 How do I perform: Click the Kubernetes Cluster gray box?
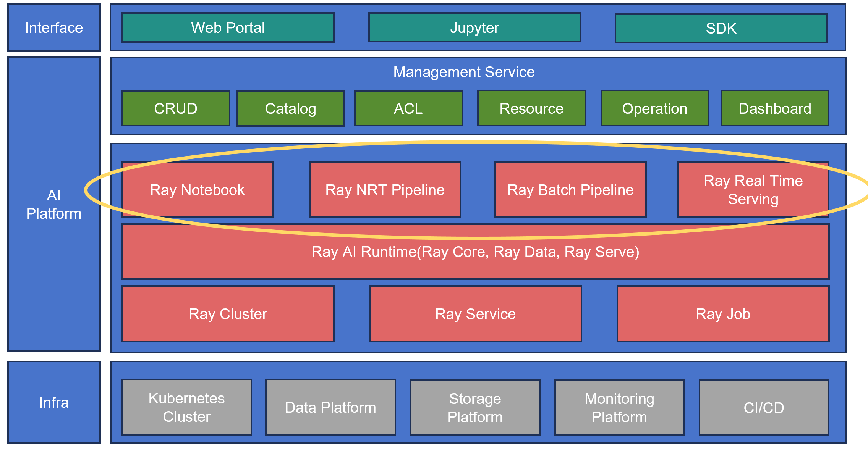point(186,407)
